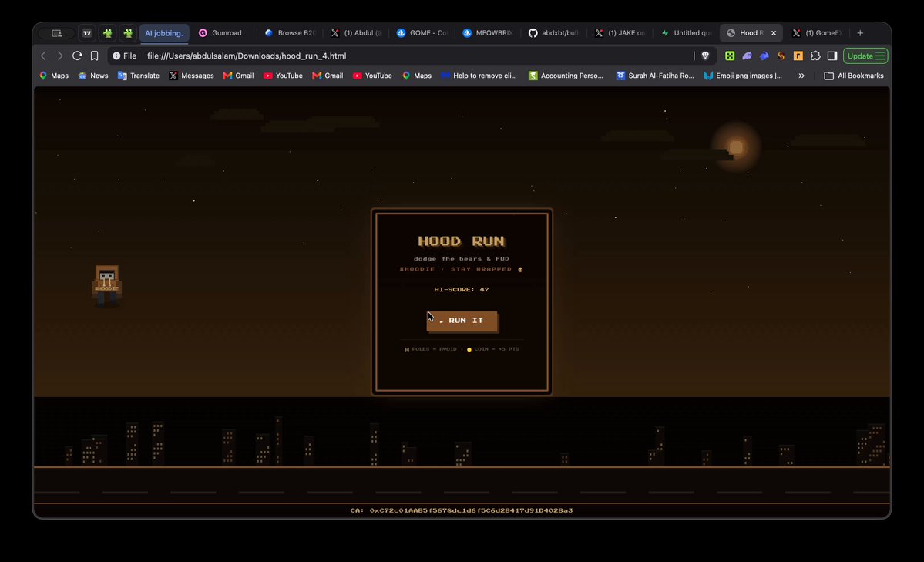Bookmark this page with the bookmark icon
Screen dimensions: 924x562
pyautogui.click(x=94, y=56)
